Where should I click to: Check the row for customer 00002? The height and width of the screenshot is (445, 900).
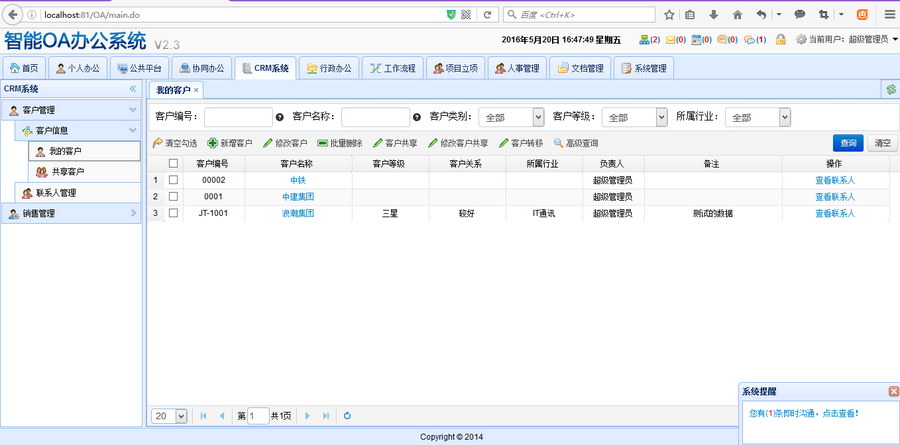pyautogui.click(x=173, y=180)
